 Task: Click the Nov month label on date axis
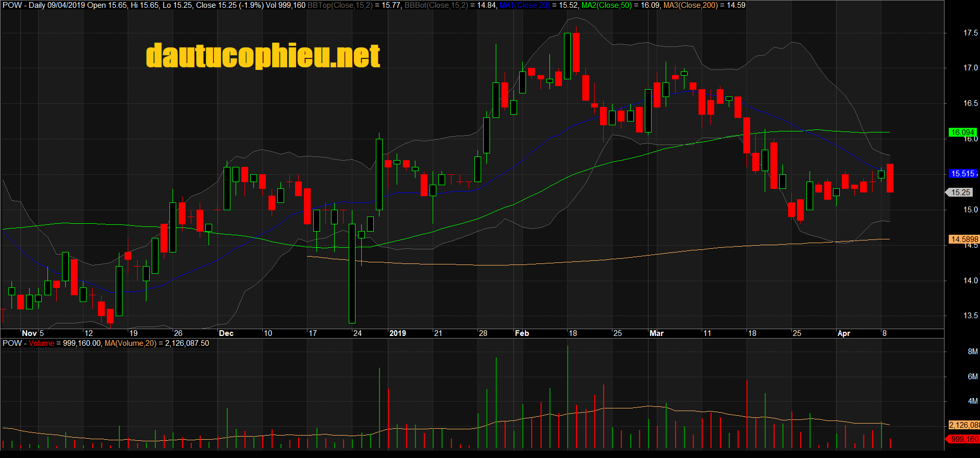(x=29, y=333)
